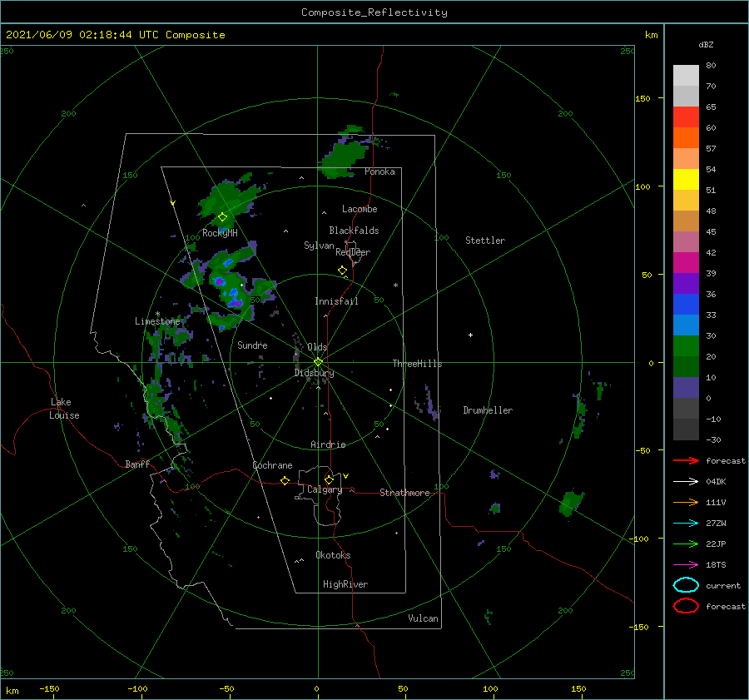Click the Didsbury city label
Viewport: 749px width, 700px height.
315,373
